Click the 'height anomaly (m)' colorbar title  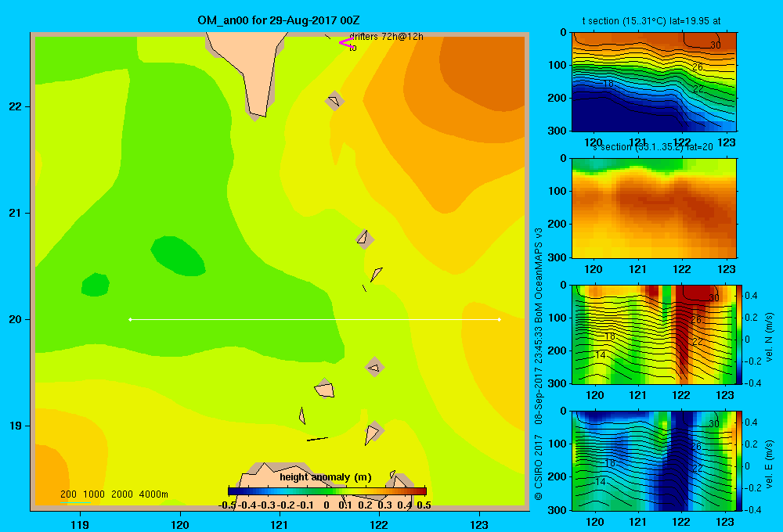(326, 477)
